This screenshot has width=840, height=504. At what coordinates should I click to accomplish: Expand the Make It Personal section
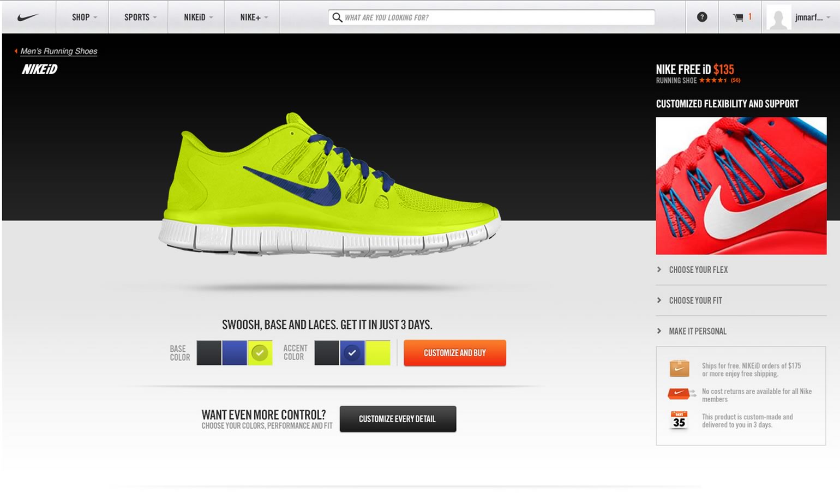coord(698,331)
